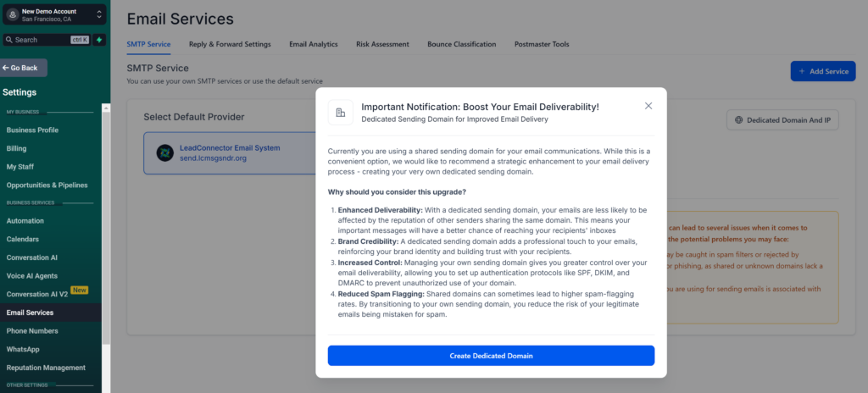Expand the New Demo Account switcher
Image resolution: width=868 pixels, height=393 pixels.
99,14
